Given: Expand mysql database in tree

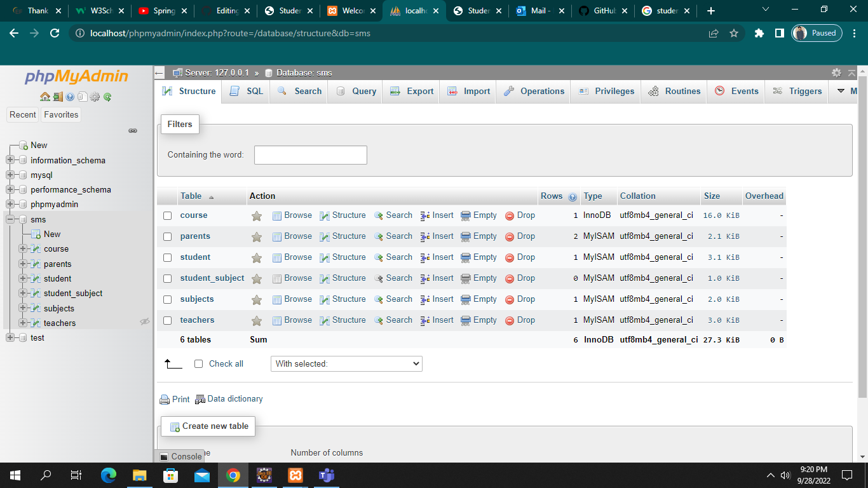Looking at the screenshot, I should click(x=10, y=175).
